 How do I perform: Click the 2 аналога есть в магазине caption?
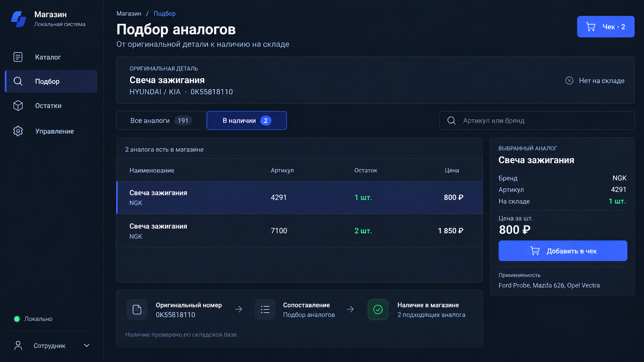[x=164, y=150]
